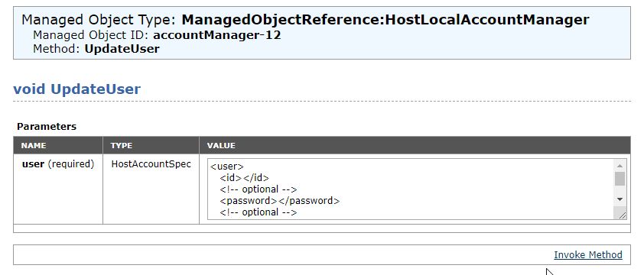Click the ManagedObjectReference:HostLocalAccountManager type text
This screenshot has width=644, height=275.
[385, 19]
